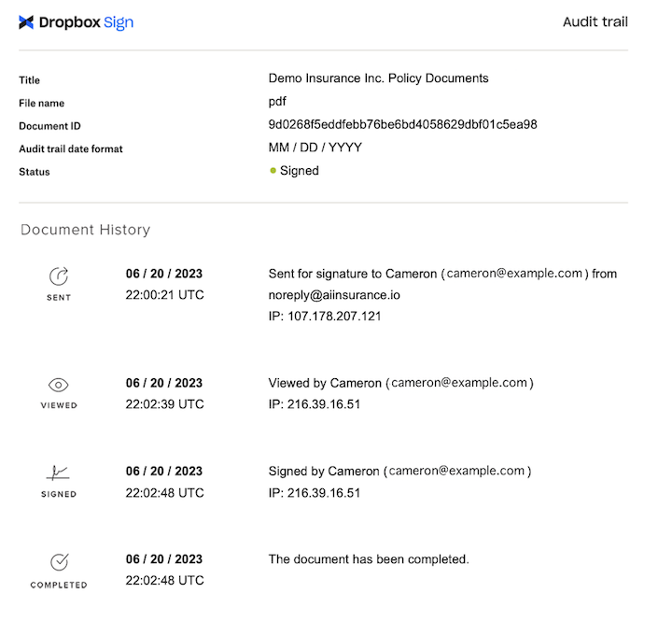Click cameron@example.com in the Viewed entry

[x=459, y=383]
